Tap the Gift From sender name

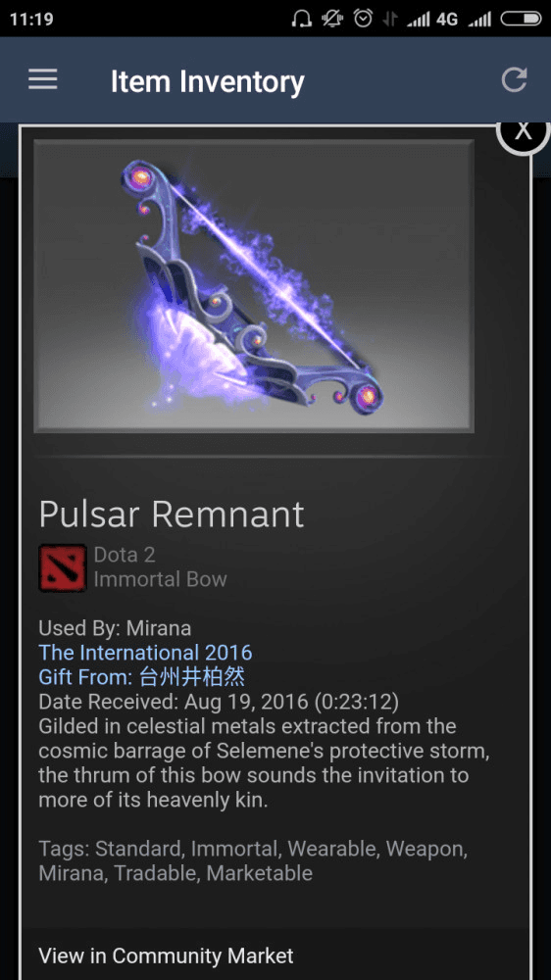[191, 677]
